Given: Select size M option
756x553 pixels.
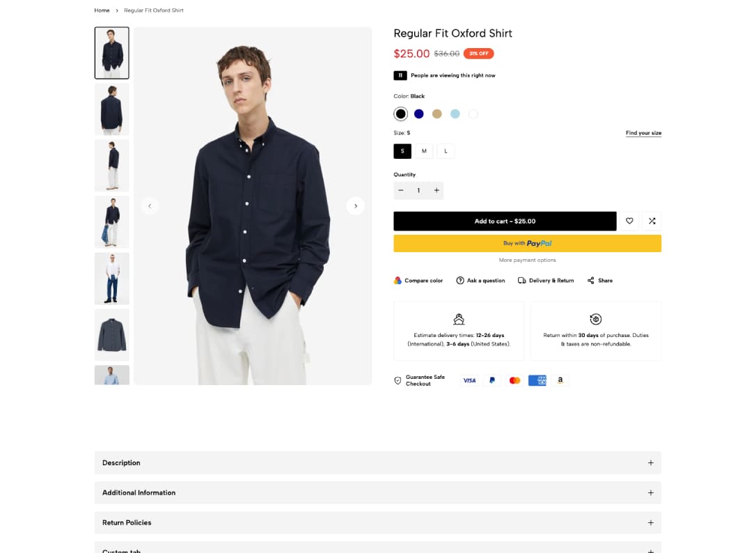Looking at the screenshot, I should click(424, 151).
